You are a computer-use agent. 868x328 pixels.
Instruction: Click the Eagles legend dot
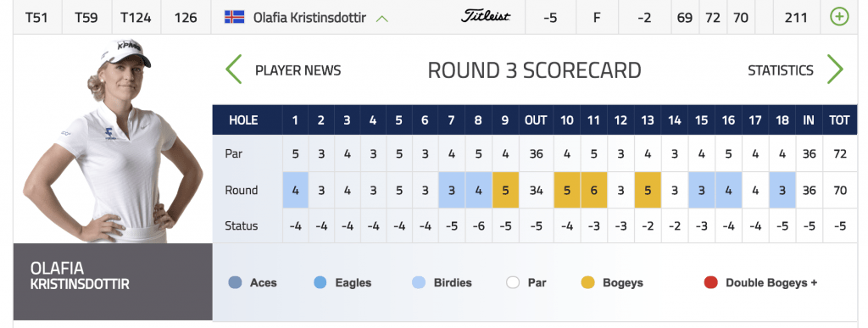(x=320, y=282)
